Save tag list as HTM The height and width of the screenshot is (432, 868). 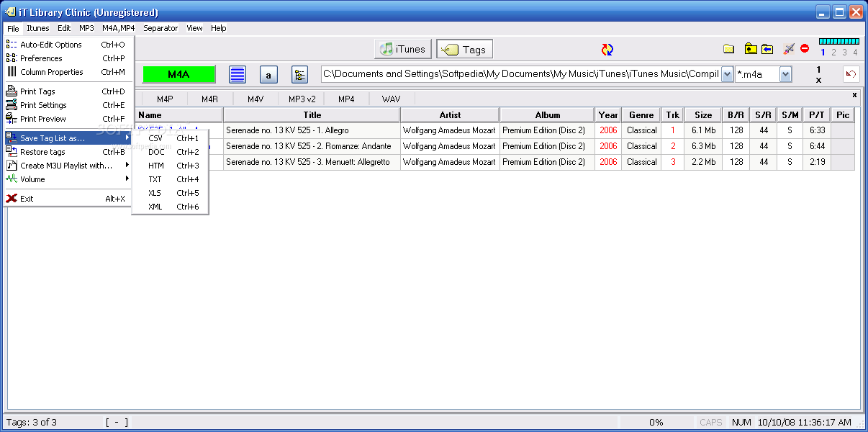tap(171, 166)
